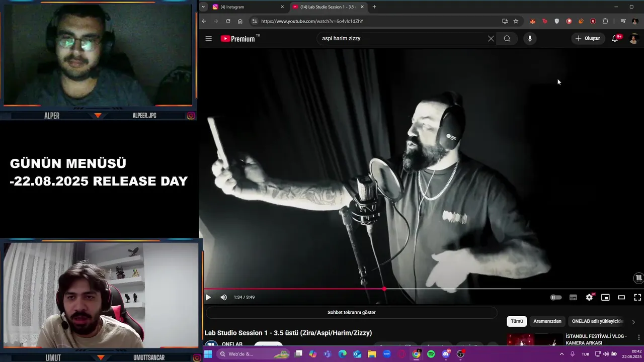Select the Aramanızdan filter chip
Screen dimensions: 644x362
pos(547,321)
